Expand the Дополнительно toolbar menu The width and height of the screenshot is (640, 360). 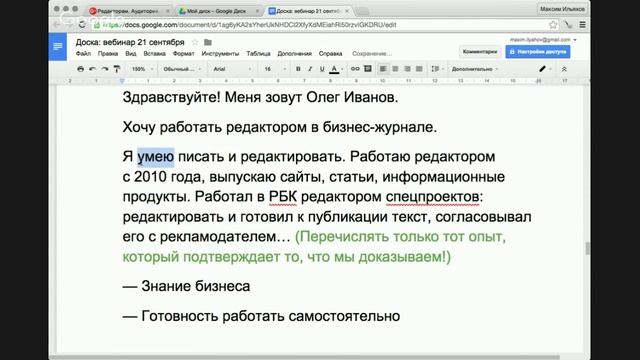(475, 69)
